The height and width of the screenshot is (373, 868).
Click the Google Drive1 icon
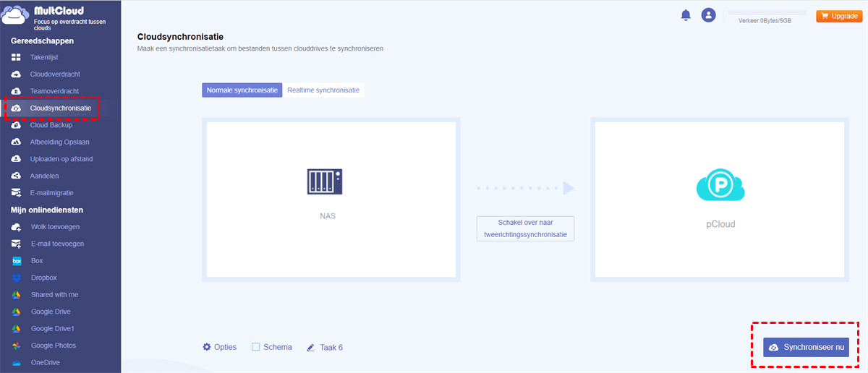click(x=16, y=329)
